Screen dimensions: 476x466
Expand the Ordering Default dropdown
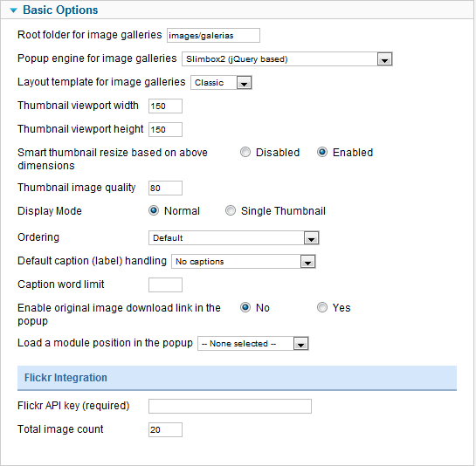click(x=234, y=238)
